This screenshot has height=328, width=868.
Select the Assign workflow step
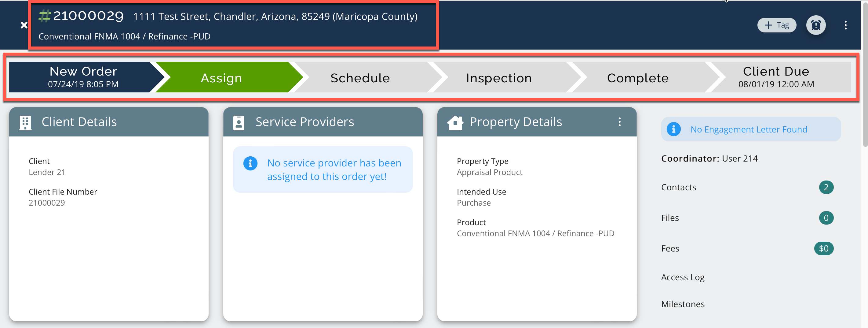coord(221,78)
